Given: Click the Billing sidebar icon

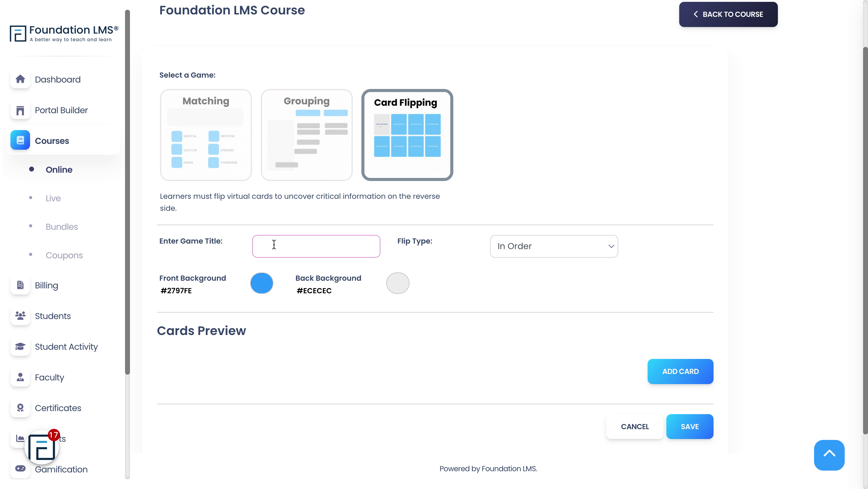Looking at the screenshot, I should [x=20, y=285].
